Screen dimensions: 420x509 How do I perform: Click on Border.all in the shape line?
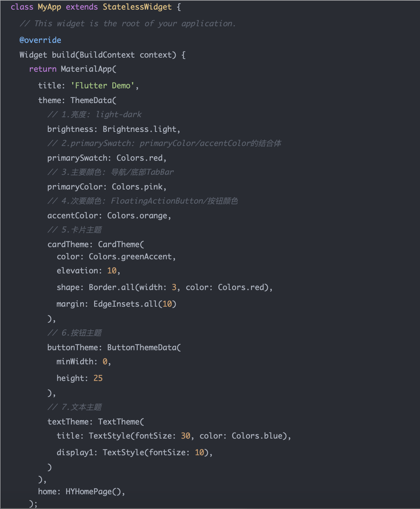[x=112, y=287]
